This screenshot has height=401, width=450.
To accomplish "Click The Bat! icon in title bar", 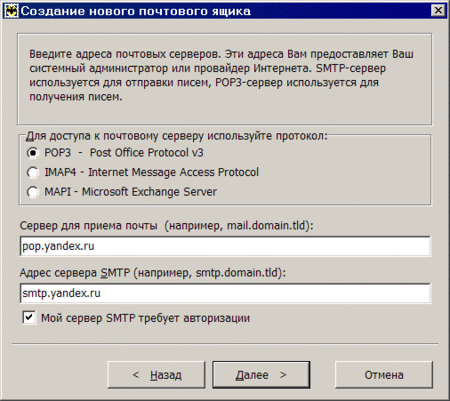I will [11, 11].
